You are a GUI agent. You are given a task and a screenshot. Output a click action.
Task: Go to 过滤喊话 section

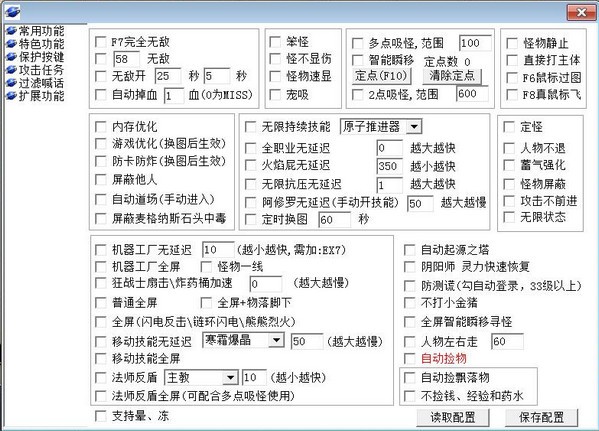pyautogui.click(x=41, y=83)
